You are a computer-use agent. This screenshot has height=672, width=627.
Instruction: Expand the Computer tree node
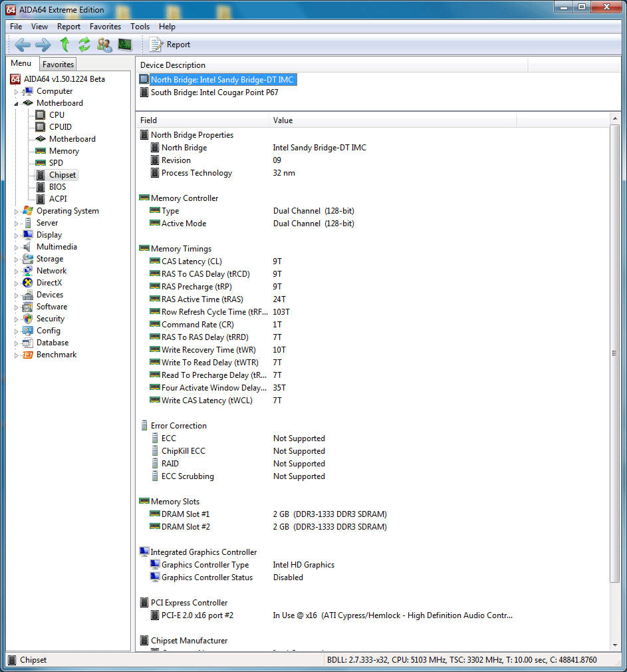coord(16,92)
